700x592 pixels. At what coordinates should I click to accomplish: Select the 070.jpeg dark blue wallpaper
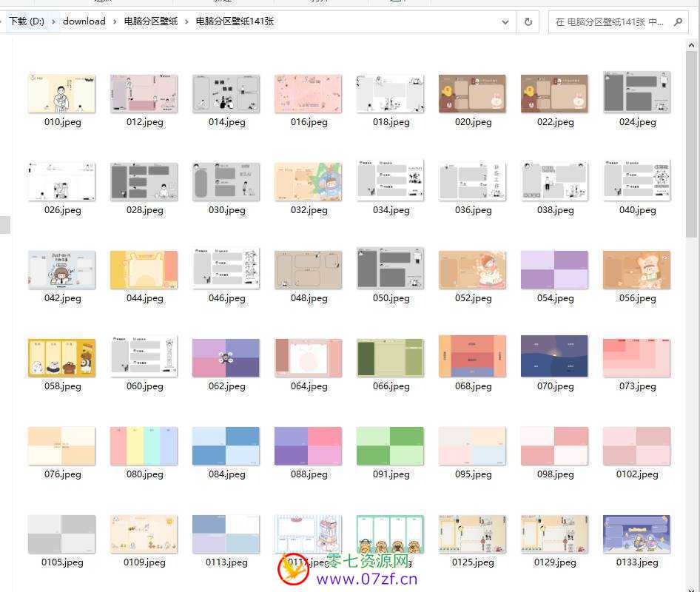(x=554, y=357)
